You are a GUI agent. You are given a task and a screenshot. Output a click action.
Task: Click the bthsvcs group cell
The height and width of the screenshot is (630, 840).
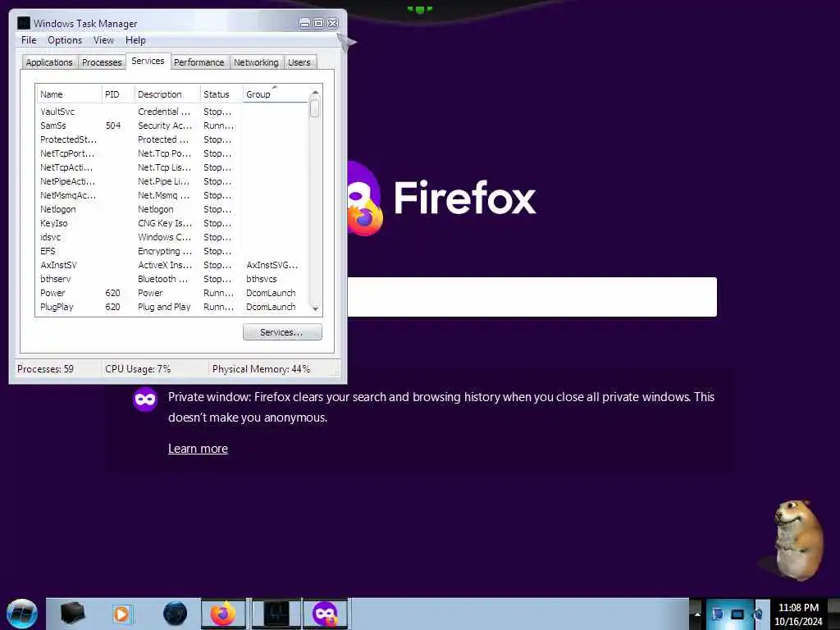click(x=262, y=279)
